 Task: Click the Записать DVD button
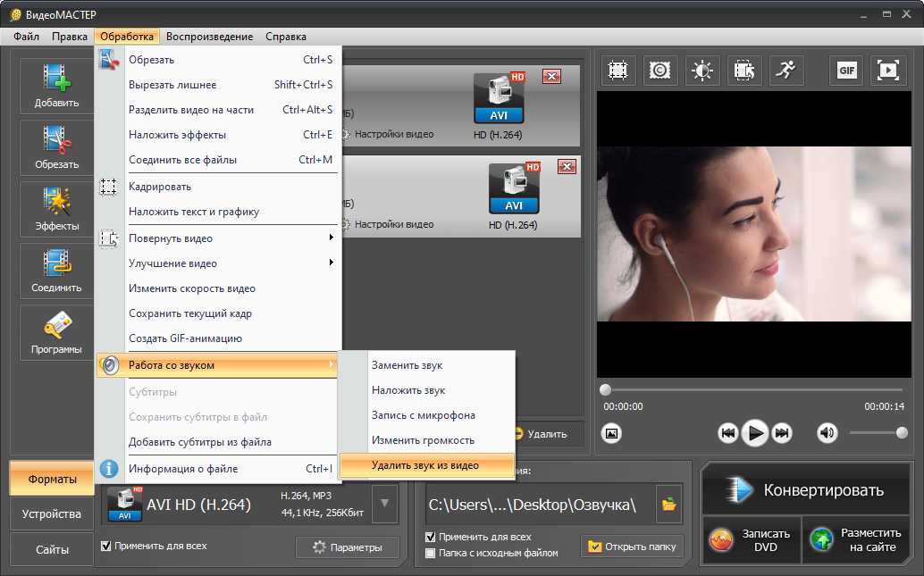[752, 540]
